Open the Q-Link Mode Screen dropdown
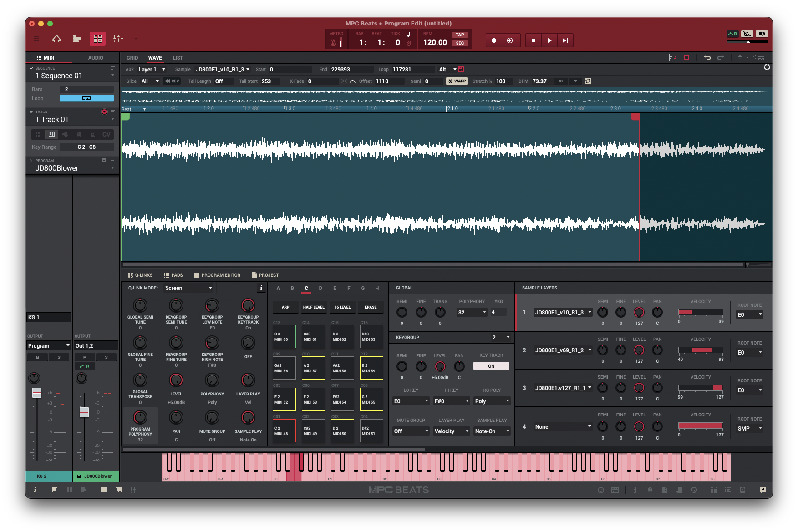This screenshot has width=798, height=532. 188,288
